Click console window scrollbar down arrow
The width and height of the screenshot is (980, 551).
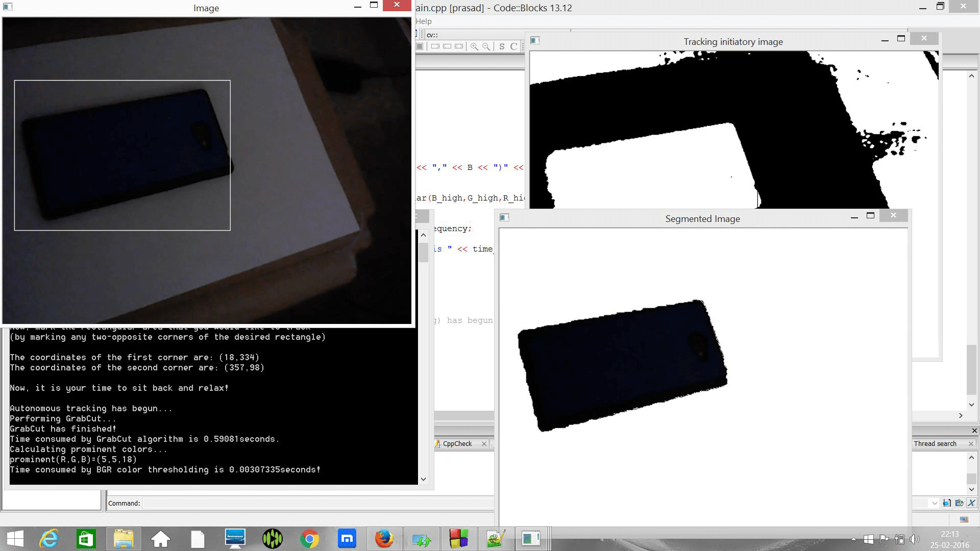423,479
